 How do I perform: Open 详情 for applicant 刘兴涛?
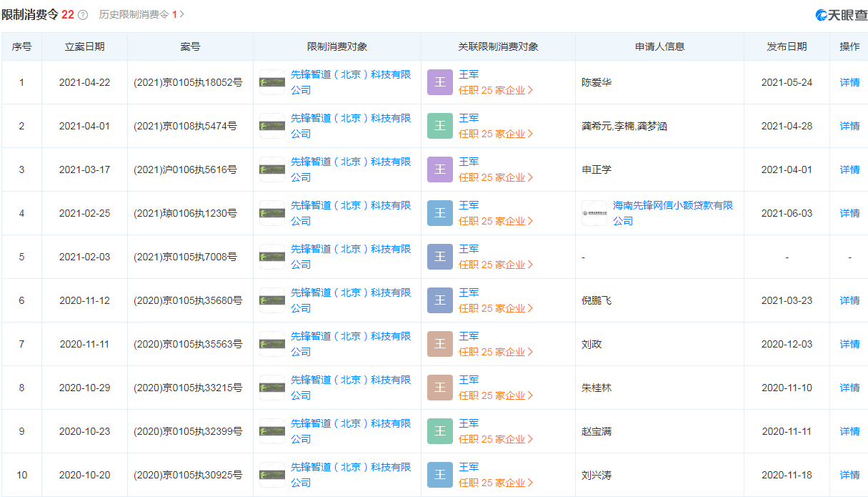tap(849, 475)
